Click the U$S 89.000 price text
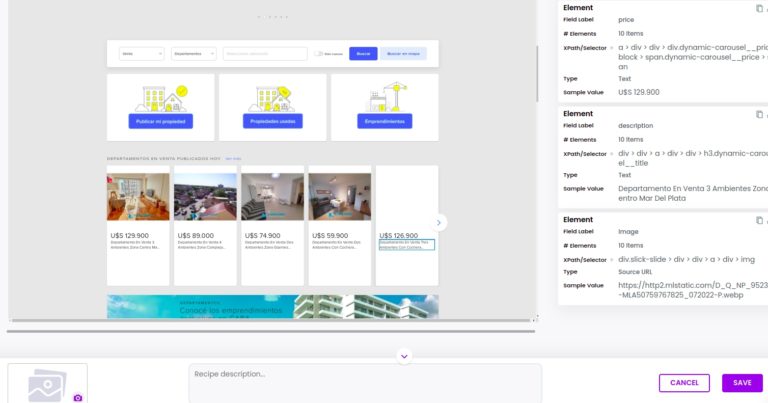The height and width of the screenshot is (403, 768). click(196, 236)
